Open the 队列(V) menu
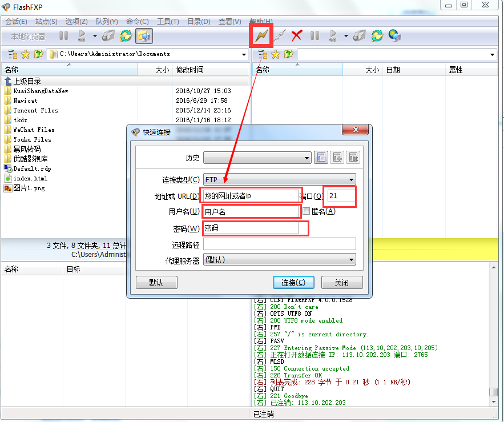Viewport: 504px width, 422px height. click(x=107, y=22)
